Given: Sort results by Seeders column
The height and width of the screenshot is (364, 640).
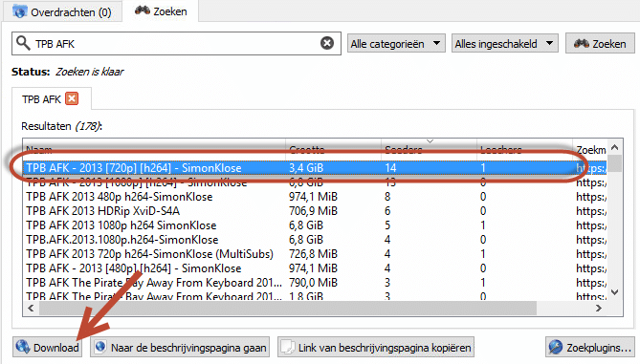Looking at the screenshot, I should coord(429,150).
